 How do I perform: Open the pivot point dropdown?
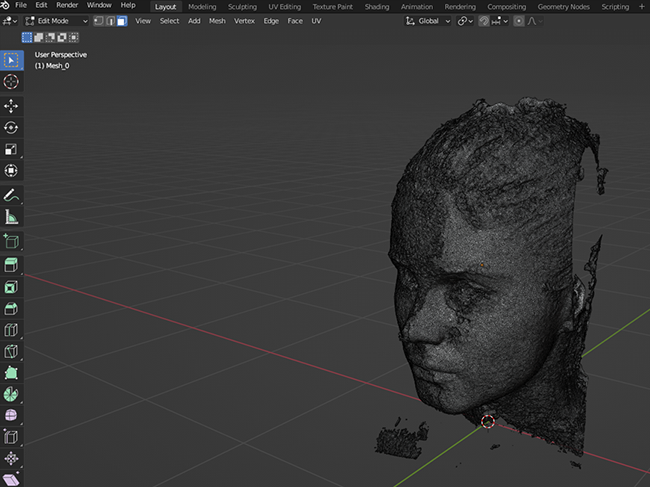465,21
